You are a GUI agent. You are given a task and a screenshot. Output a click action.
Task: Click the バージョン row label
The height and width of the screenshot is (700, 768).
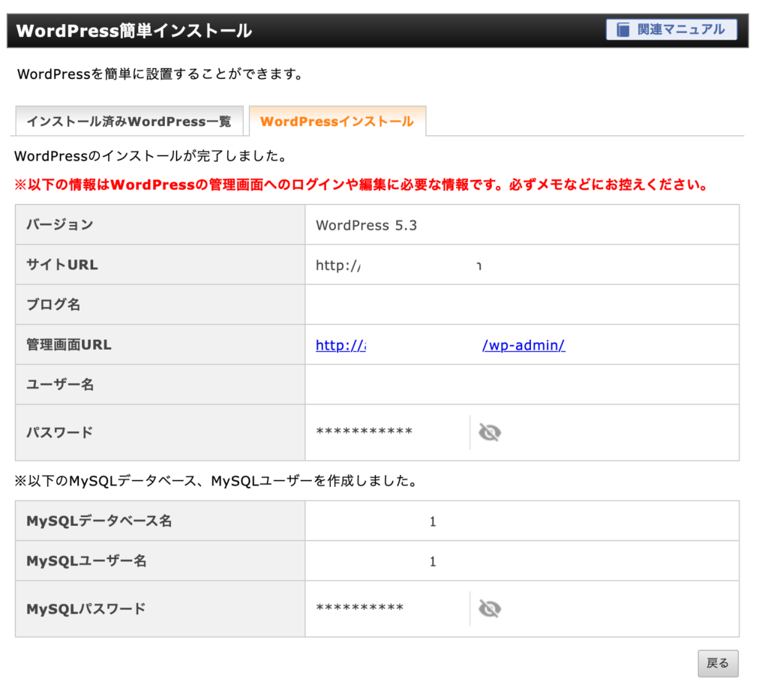tap(59, 225)
